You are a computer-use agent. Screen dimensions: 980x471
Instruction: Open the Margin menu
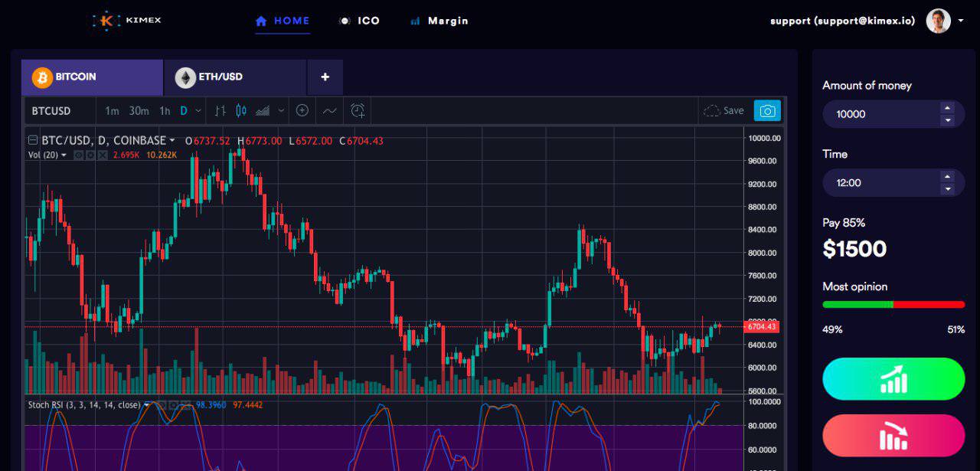pos(439,21)
